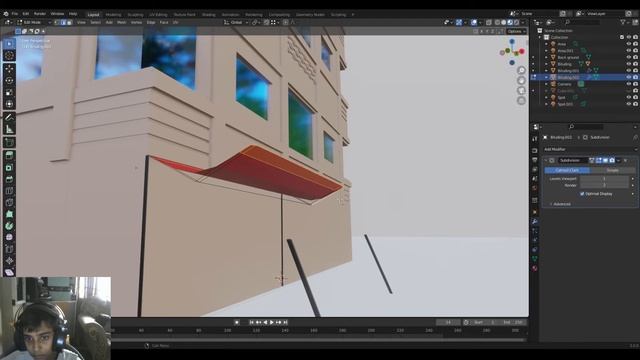Select the Loop Cut tool

coord(9,191)
